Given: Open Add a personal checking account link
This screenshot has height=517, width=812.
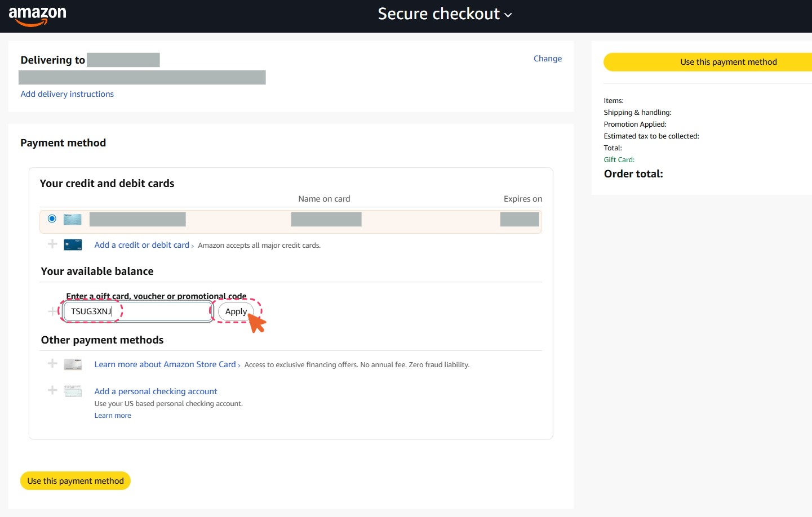Looking at the screenshot, I should click(x=156, y=391).
